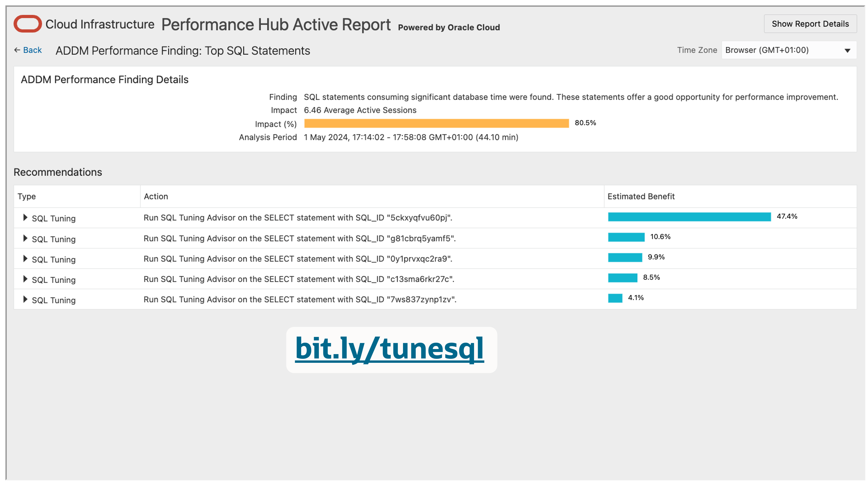Image resolution: width=868 pixels, height=488 pixels.
Task: Click the ADDM Performance Finding page title
Action: [x=183, y=51]
